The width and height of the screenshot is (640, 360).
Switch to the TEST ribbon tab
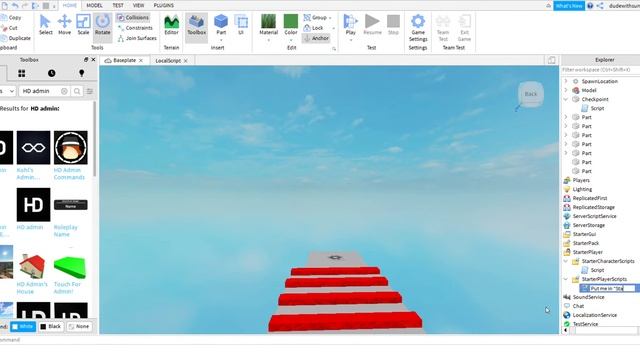(x=118, y=5)
